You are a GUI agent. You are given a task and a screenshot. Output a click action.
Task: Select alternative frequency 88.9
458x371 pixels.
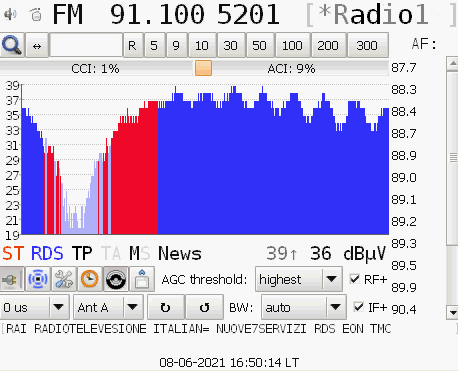404,156
